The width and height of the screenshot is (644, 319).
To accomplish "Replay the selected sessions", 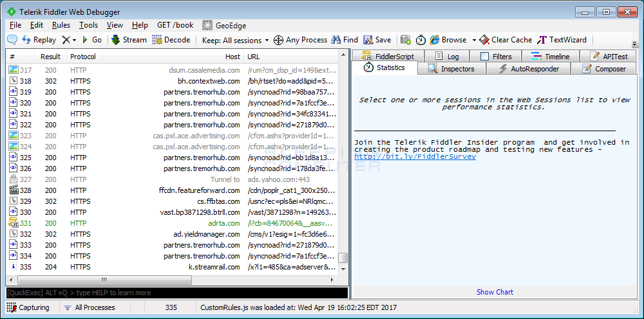I will [x=39, y=40].
